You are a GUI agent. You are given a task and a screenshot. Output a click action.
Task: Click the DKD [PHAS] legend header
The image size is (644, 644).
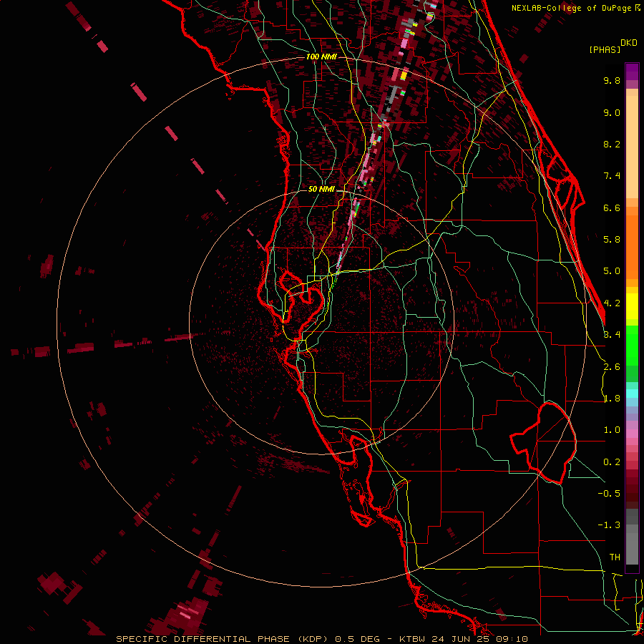pos(613,46)
